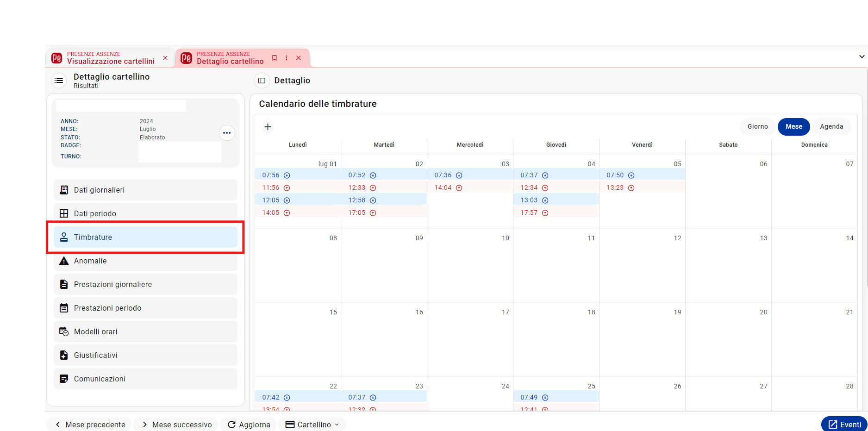Click the exit icon beside 17:05
Image resolution: width=868 pixels, height=431 pixels.
click(373, 213)
